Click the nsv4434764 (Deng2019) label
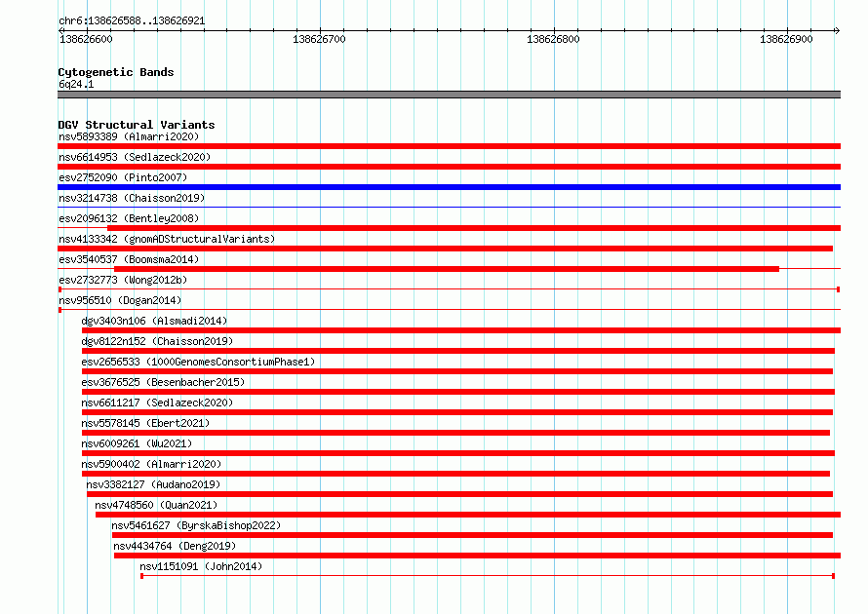868x614 pixels. (x=175, y=546)
